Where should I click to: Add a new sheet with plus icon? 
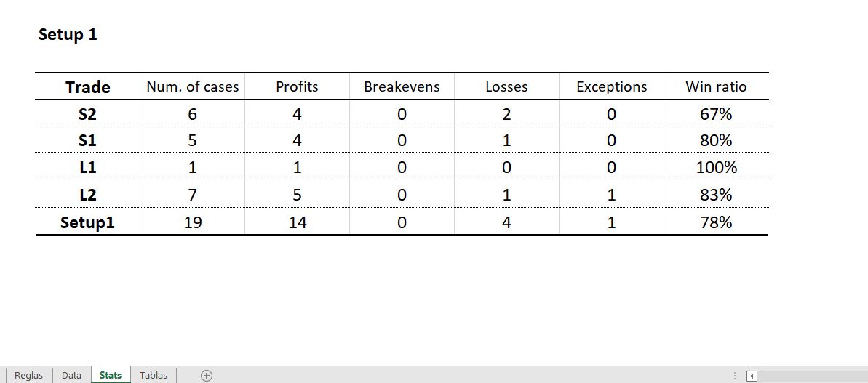[x=207, y=376]
